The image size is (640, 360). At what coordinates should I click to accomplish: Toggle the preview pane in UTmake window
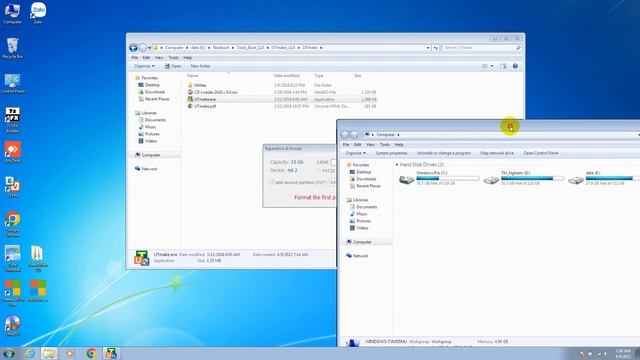pos(503,66)
